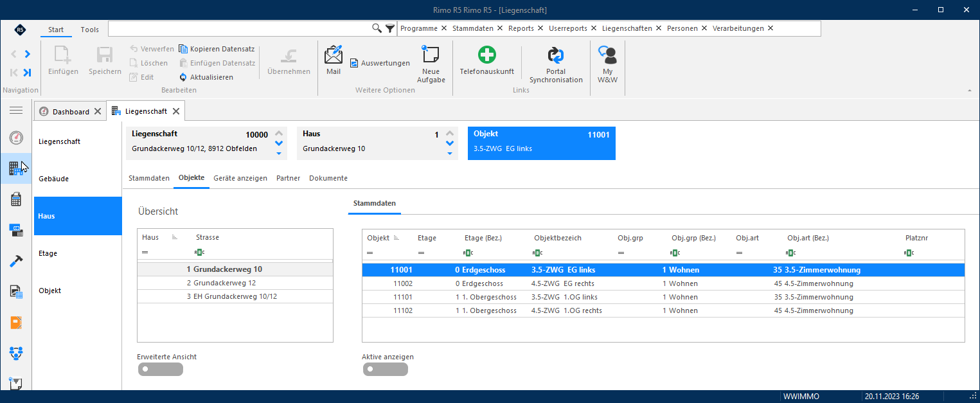The width and height of the screenshot is (980, 403).
Task: Open filter operator under Objektbezeich column
Action: click(x=537, y=253)
